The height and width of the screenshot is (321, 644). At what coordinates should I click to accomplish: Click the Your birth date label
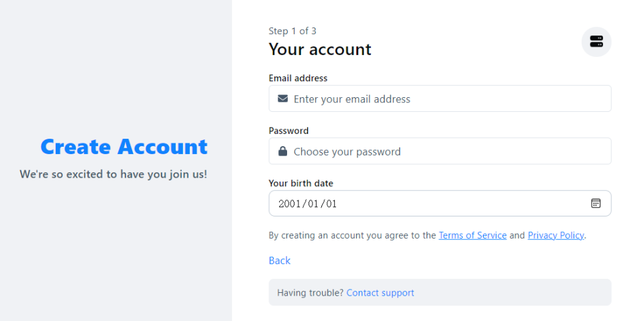click(301, 183)
